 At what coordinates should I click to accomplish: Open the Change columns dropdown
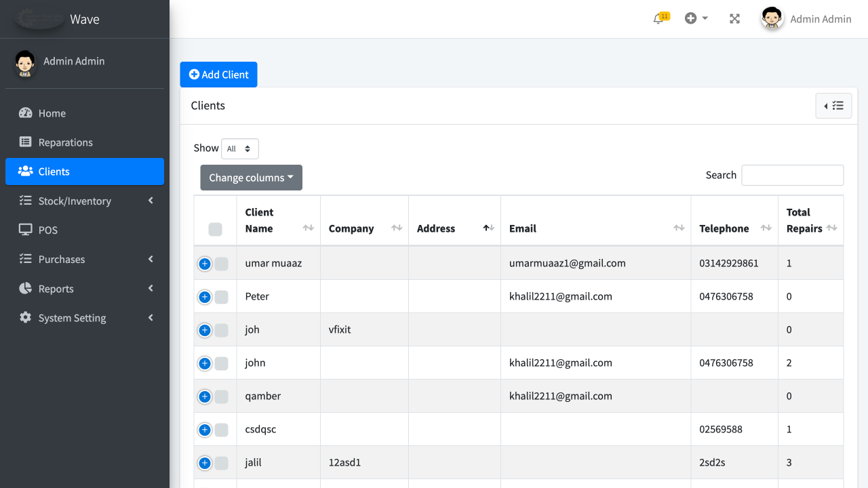251,178
